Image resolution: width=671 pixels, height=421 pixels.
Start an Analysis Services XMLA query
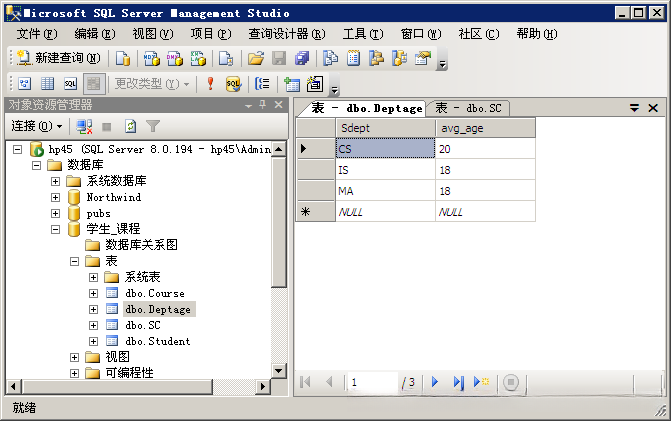198,58
